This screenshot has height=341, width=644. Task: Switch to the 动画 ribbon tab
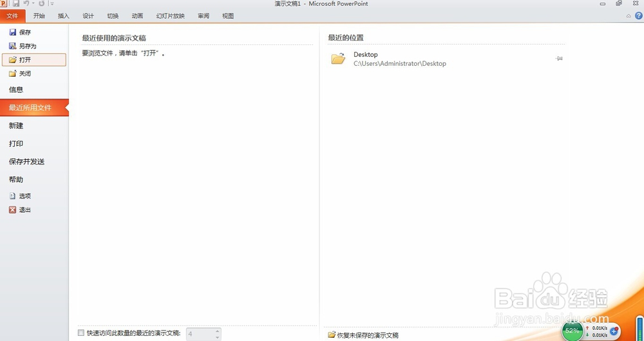(x=138, y=16)
